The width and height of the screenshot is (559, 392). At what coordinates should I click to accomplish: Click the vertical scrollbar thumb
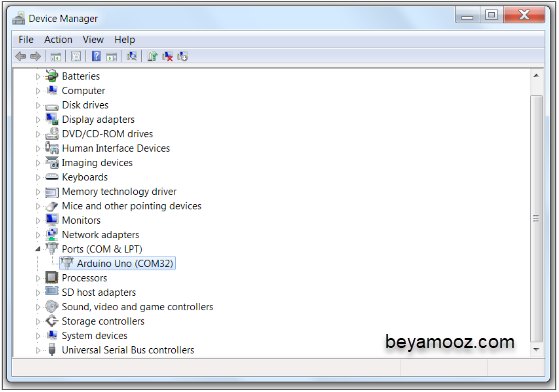pos(536,218)
